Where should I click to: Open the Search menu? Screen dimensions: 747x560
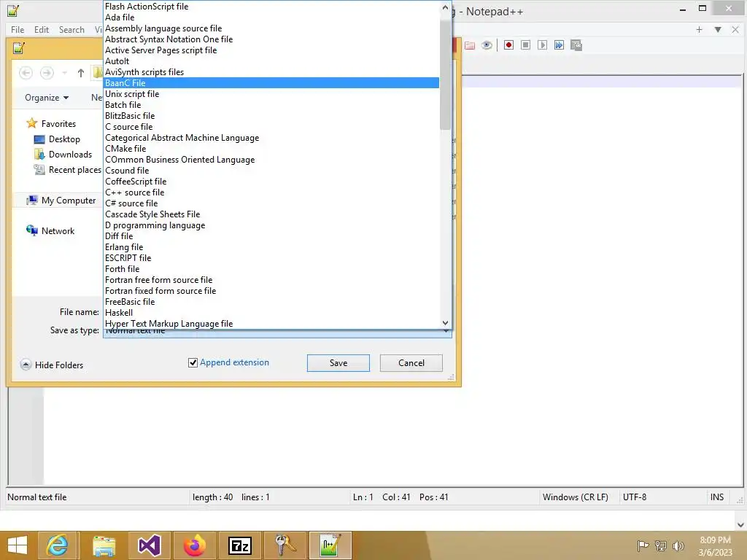[71, 29]
